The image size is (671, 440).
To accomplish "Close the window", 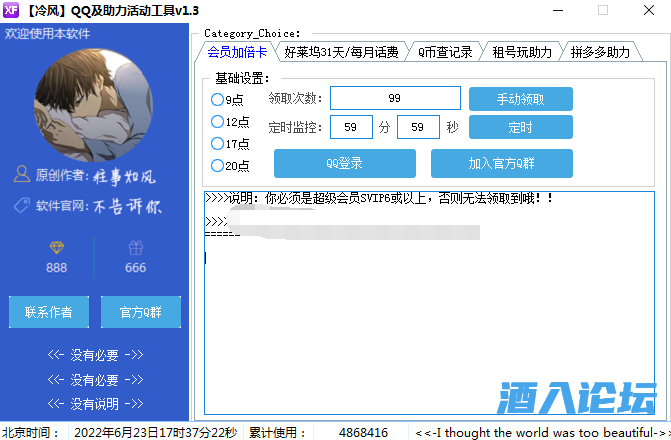I will point(649,10).
